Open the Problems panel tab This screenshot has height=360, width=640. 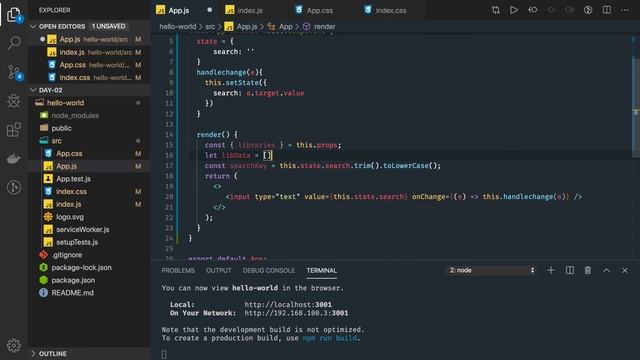point(178,270)
